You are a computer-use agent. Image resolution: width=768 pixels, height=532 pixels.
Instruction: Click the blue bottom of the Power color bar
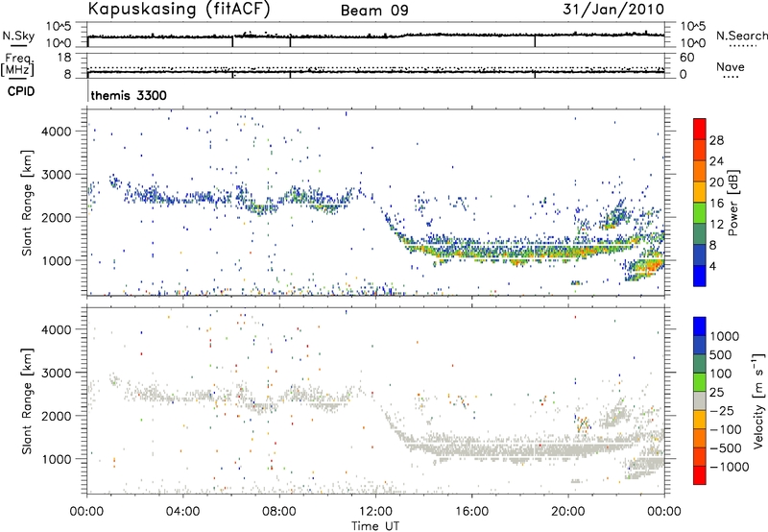click(x=700, y=276)
